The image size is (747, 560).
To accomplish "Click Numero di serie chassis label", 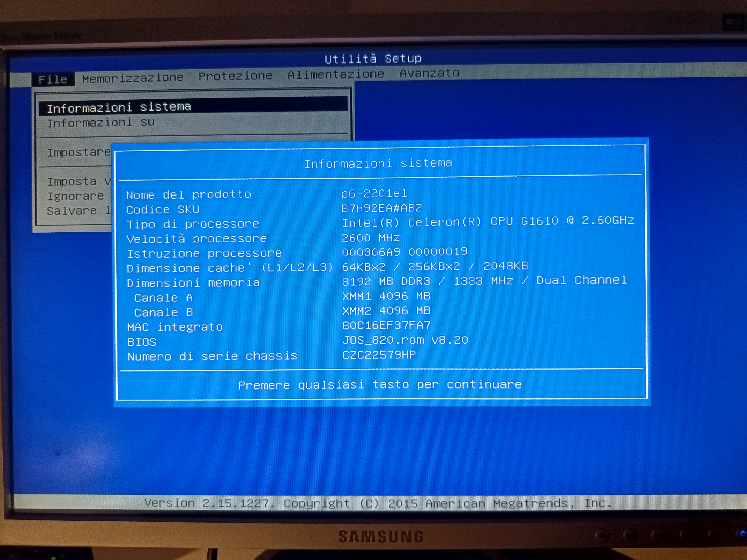I will [212, 356].
